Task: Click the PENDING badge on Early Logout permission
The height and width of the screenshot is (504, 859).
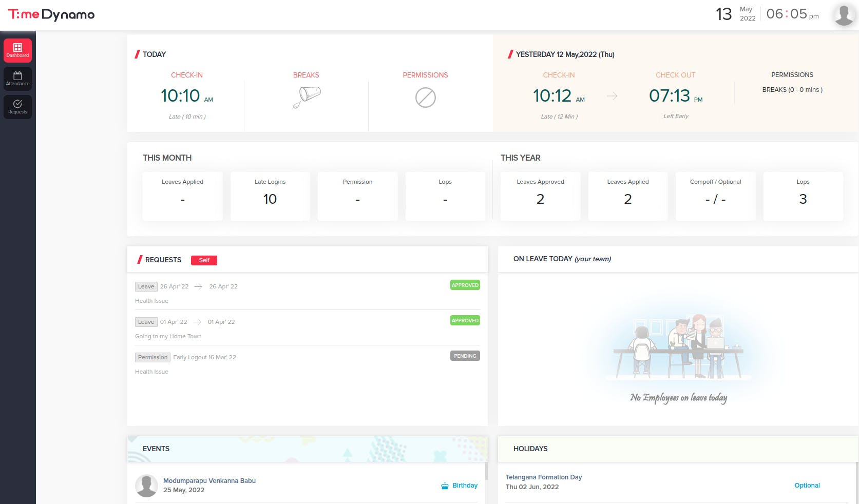Action: click(465, 356)
